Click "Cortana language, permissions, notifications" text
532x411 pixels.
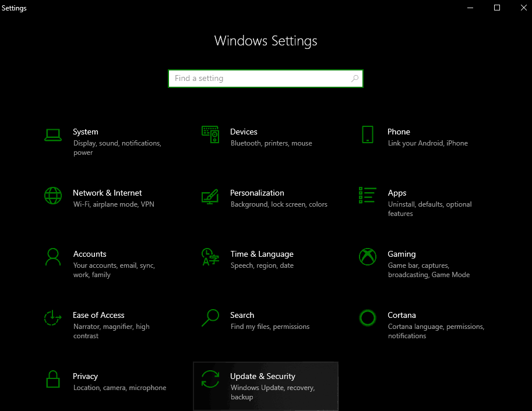(x=436, y=331)
